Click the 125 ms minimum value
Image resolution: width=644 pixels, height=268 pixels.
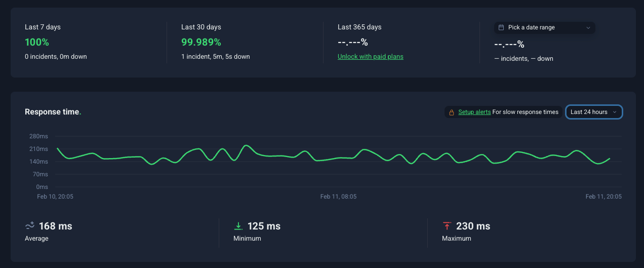[x=264, y=226]
